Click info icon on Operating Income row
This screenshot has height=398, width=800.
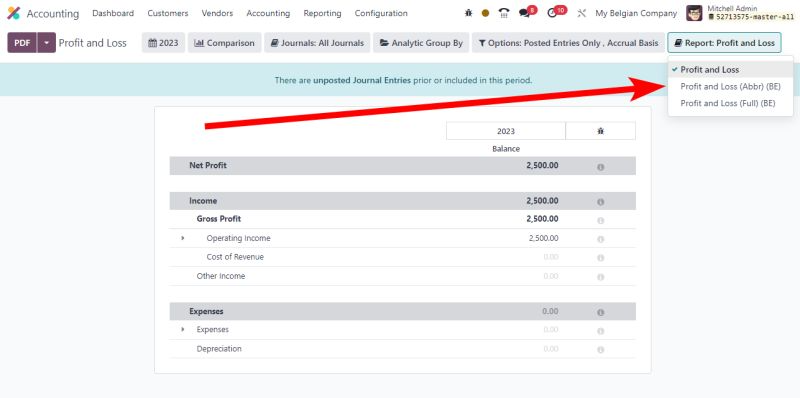click(601, 239)
